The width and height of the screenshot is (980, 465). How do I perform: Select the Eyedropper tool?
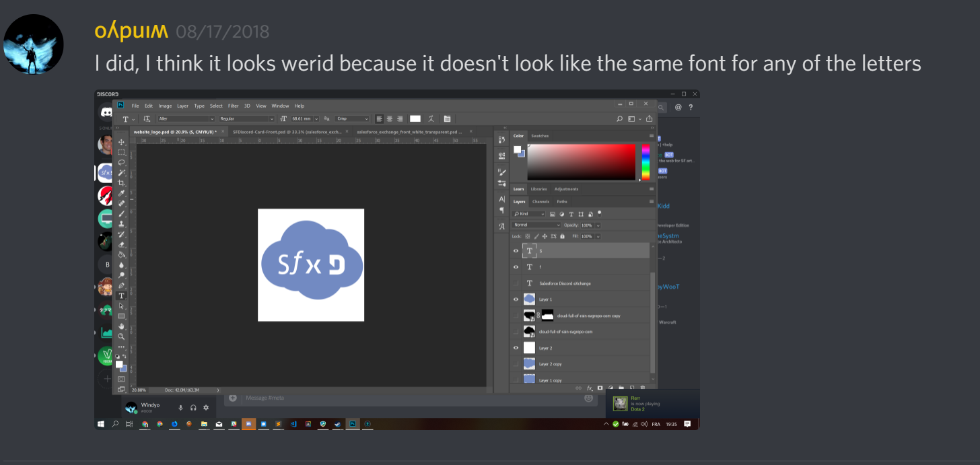(x=122, y=193)
